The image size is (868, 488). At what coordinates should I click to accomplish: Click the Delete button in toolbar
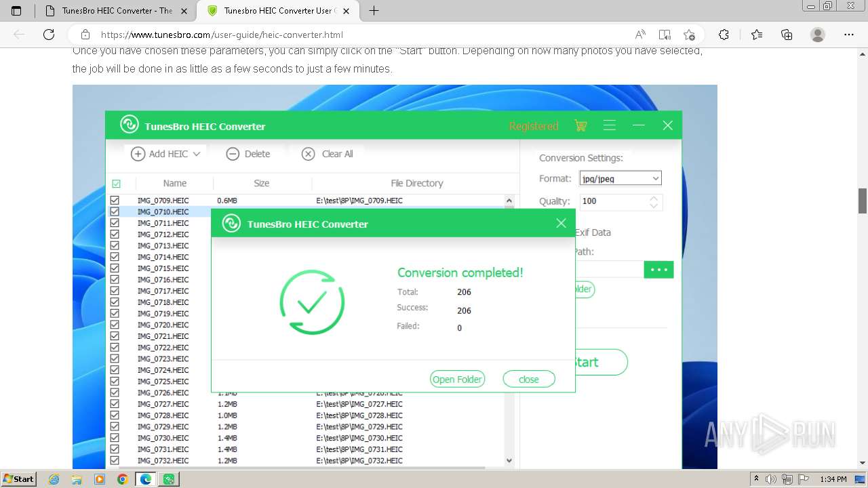point(248,154)
